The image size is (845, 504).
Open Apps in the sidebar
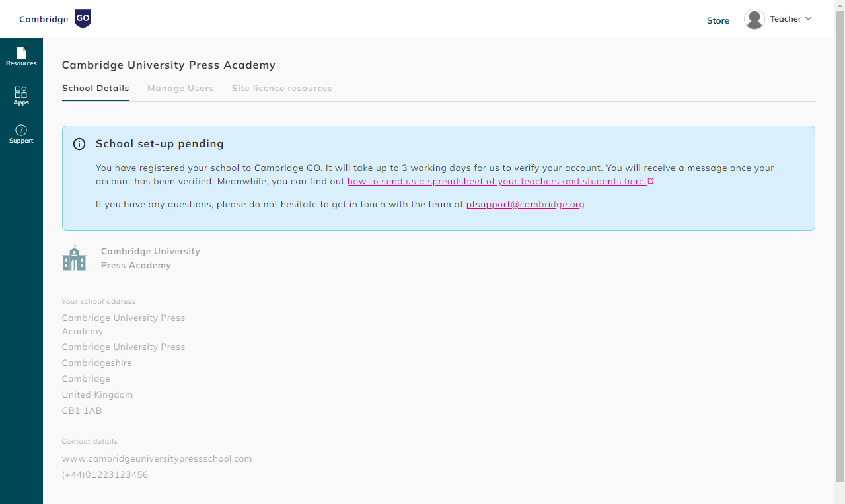click(21, 96)
